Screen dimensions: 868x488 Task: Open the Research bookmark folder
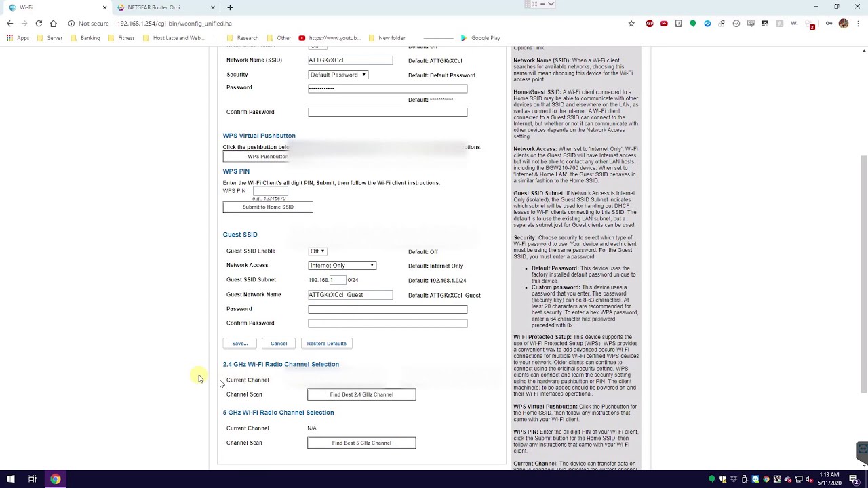click(243, 38)
